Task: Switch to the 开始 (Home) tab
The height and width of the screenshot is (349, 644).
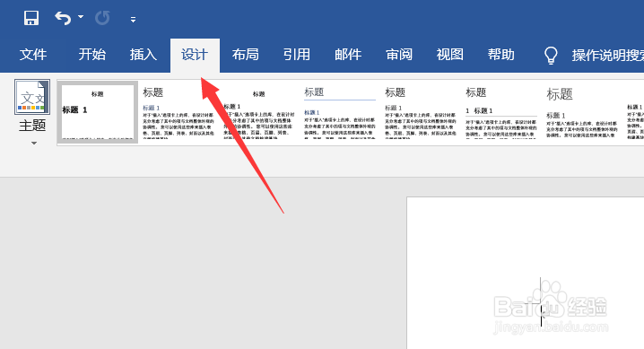Action: 92,55
